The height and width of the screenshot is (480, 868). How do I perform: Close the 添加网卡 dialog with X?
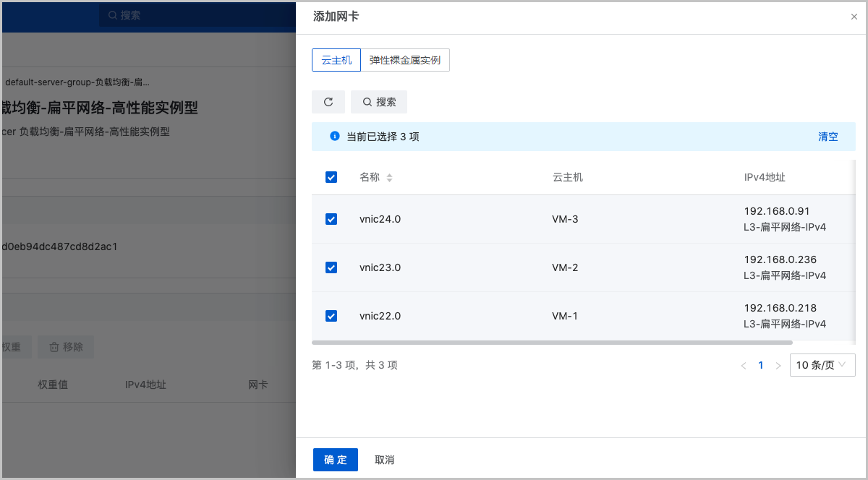854,17
